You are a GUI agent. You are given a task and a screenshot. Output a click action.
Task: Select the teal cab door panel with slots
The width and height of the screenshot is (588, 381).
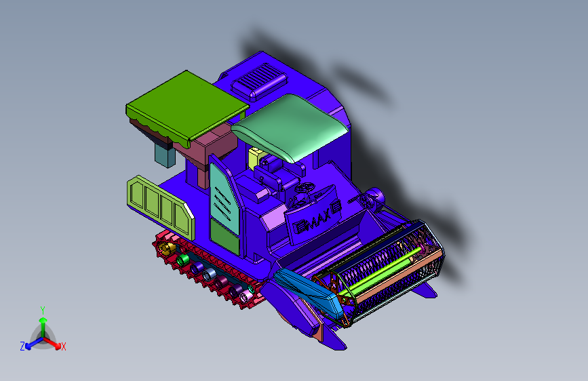(224, 199)
